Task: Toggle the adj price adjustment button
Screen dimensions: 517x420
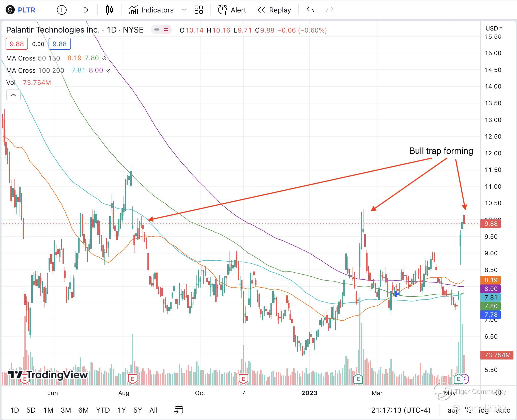Action: pyautogui.click(x=452, y=410)
